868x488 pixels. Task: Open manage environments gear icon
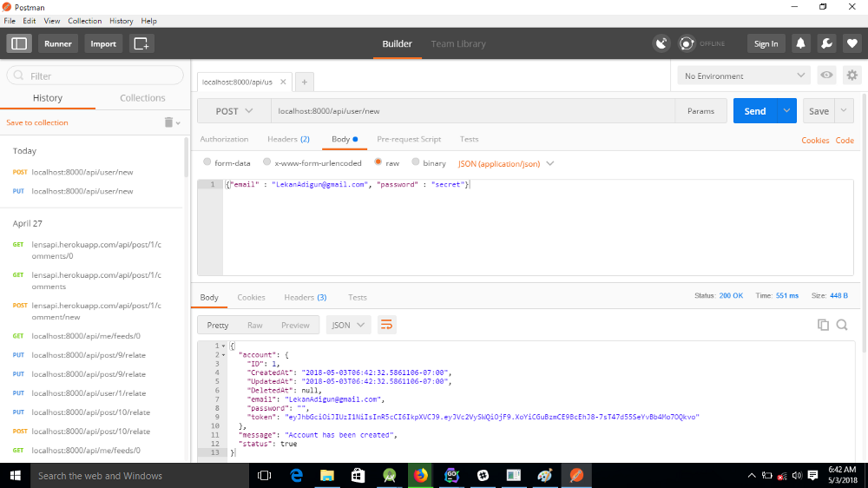[852, 76]
